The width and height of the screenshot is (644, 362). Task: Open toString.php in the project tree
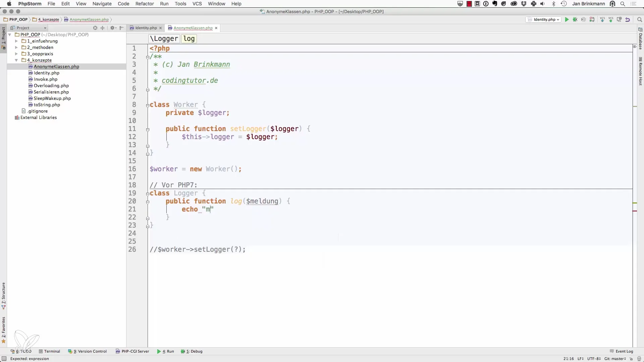(x=47, y=105)
